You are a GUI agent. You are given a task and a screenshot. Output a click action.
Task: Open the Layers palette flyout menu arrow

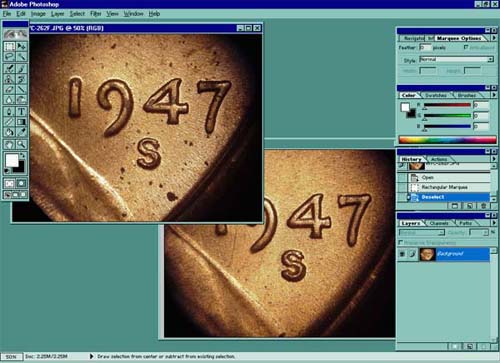494,223
